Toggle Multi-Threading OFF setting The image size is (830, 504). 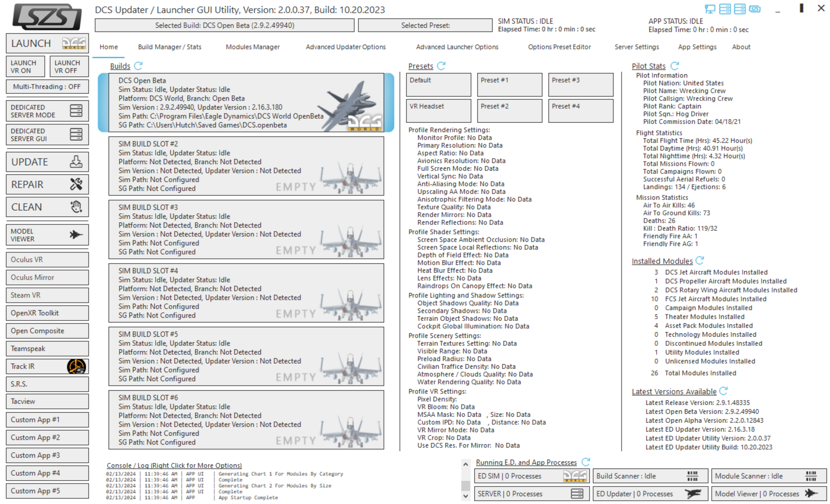point(47,87)
